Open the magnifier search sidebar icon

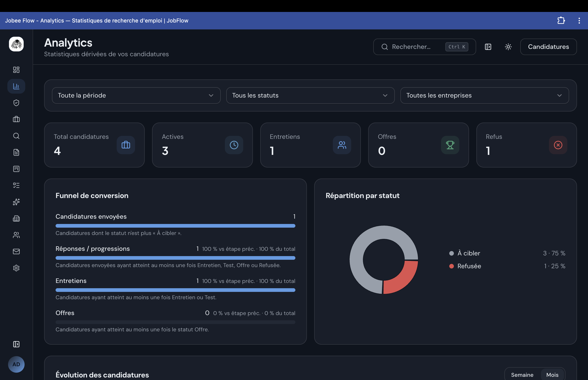(16, 136)
